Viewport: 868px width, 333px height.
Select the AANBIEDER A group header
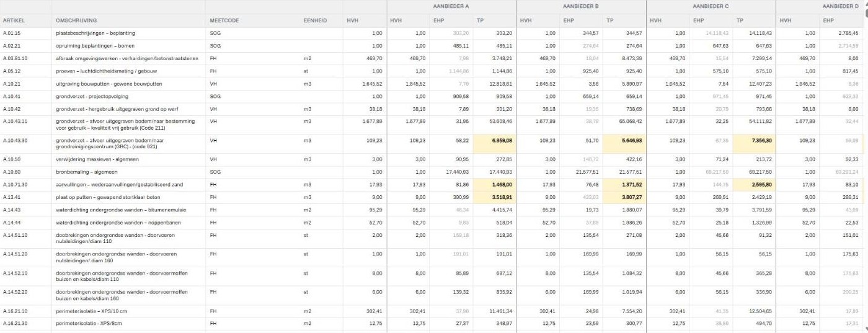[x=451, y=6]
